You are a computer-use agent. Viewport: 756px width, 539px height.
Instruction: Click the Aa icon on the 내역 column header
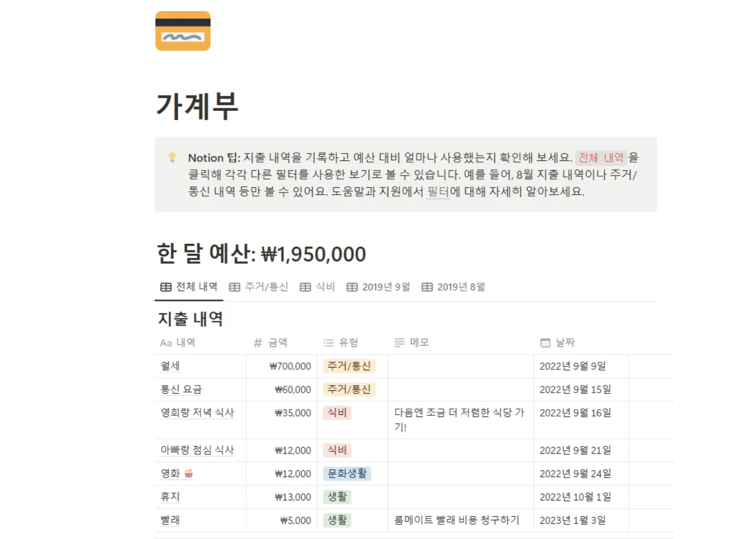click(165, 342)
